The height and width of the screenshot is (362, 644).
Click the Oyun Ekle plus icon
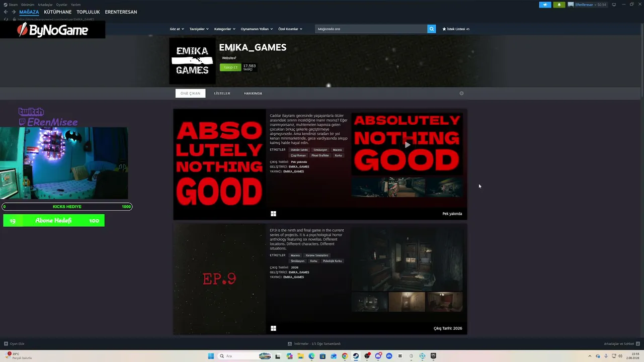click(x=6, y=344)
